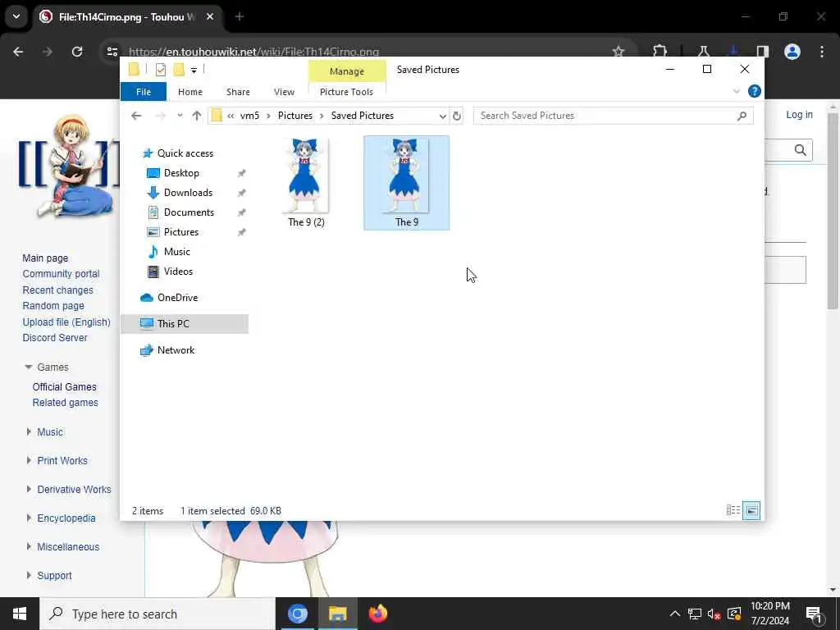Click the Manage contextual tab
Viewport: 840px width, 630px height.
pyautogui.click(x=347, y=71)
